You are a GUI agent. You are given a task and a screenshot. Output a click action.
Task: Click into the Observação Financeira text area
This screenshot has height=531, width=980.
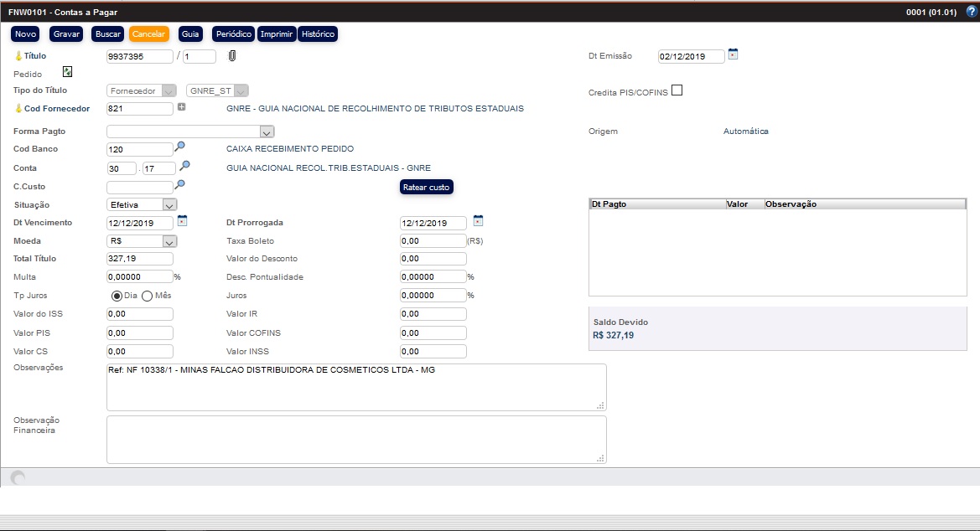coord(355,439)
